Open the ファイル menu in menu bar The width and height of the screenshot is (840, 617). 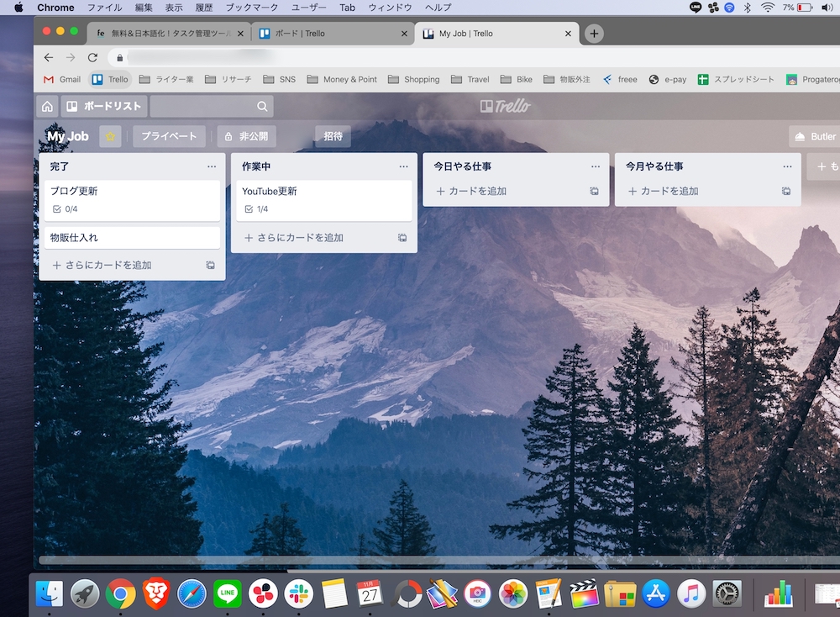(104, 8)
